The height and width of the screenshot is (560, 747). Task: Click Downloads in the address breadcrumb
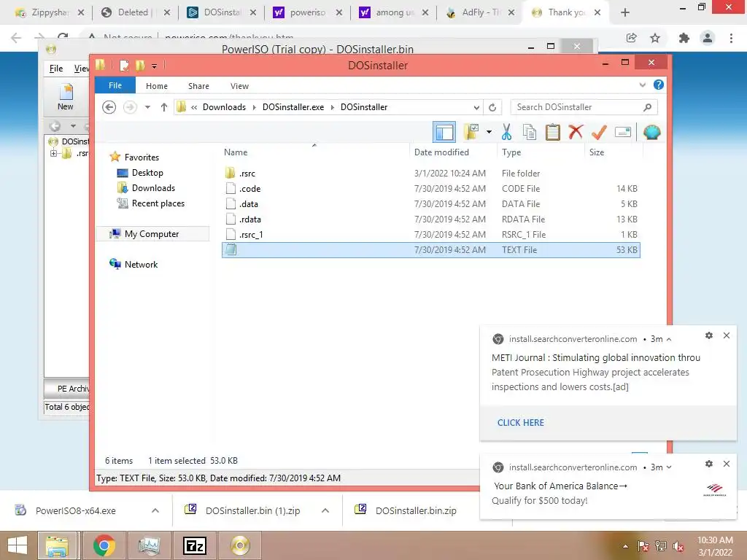[x=225, y=107]
